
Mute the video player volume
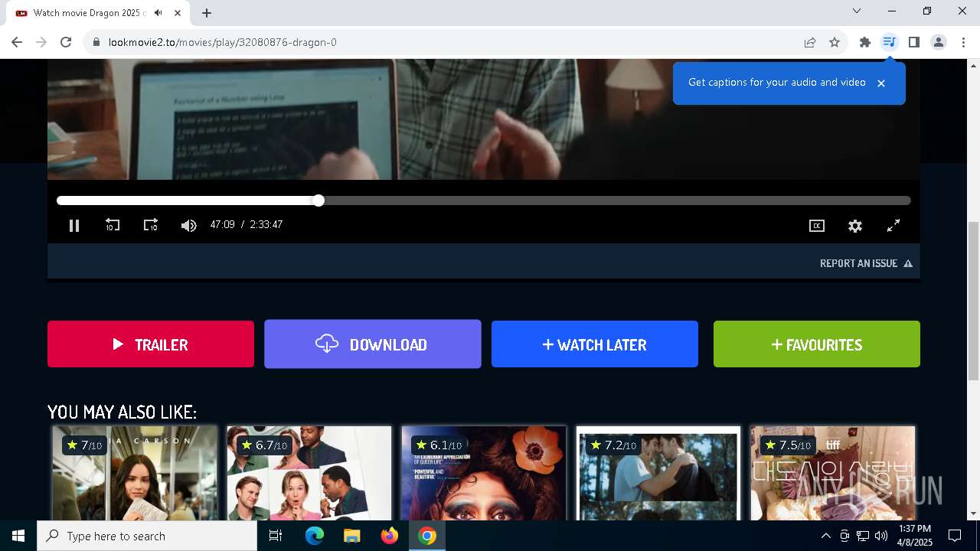[x=188, y=225]
